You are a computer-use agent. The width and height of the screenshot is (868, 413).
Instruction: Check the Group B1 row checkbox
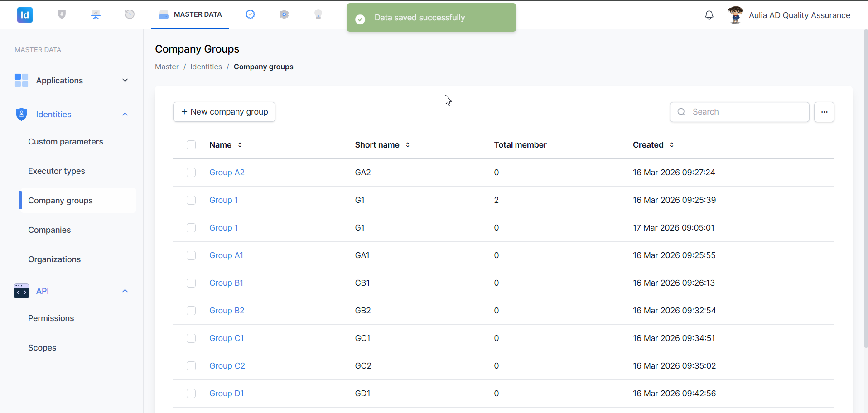click(191, 283)
